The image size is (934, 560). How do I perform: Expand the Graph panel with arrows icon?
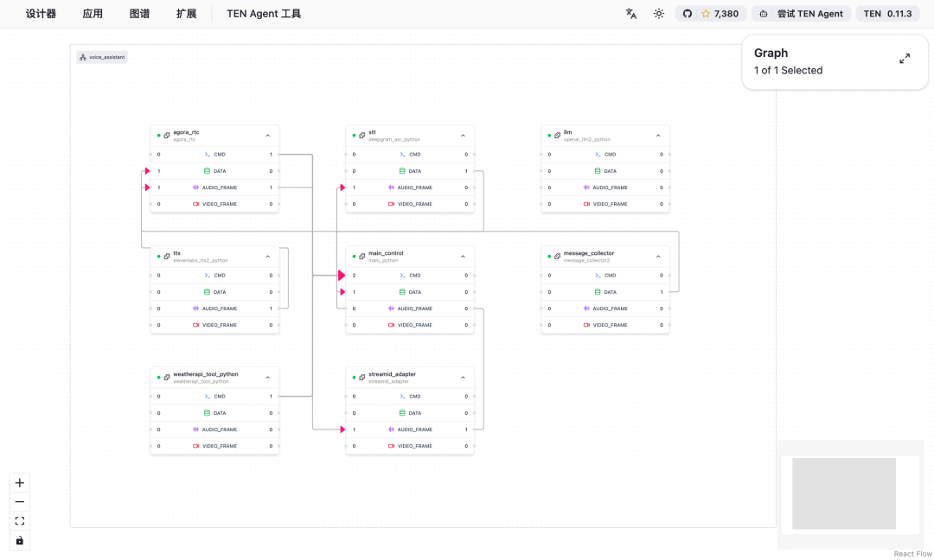point(905,59)
